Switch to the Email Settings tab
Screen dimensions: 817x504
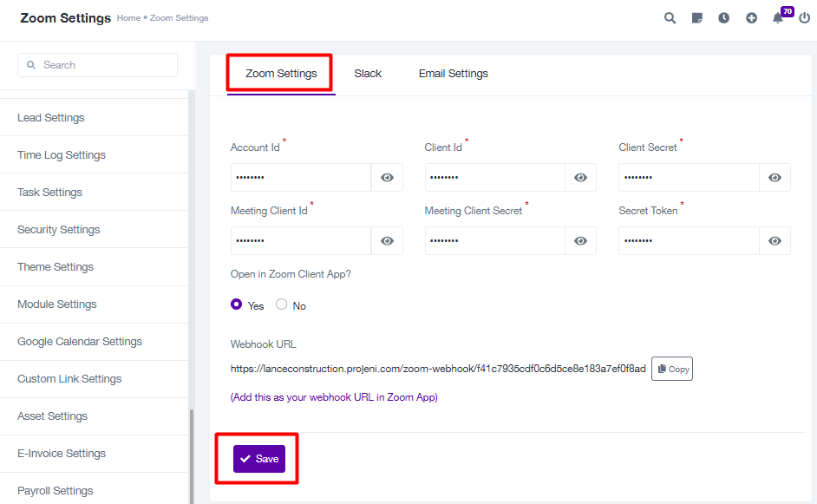pyautogui.click(x=454, y=74)
